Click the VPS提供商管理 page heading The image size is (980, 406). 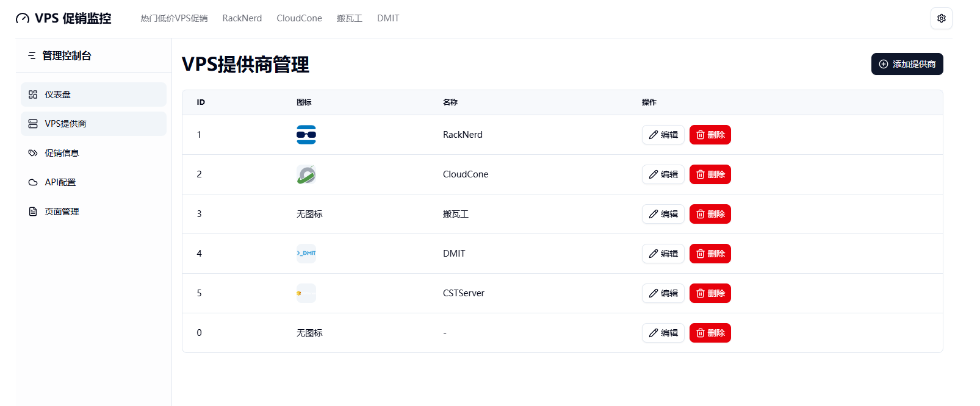[245, 64]
